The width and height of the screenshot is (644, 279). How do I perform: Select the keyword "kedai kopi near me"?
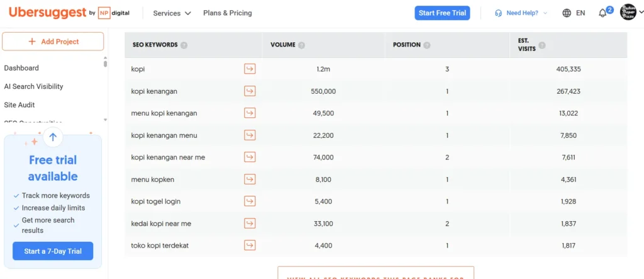(x=161, y=224)
